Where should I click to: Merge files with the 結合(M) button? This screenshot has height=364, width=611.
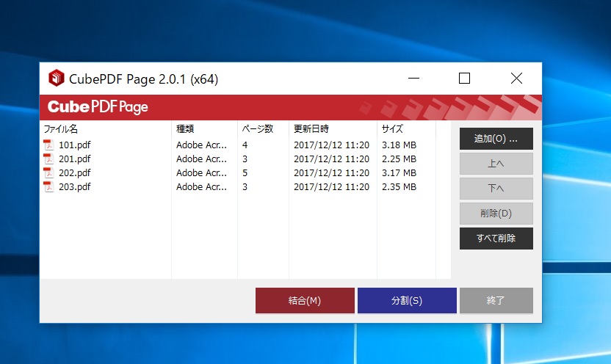click(305, 301)
